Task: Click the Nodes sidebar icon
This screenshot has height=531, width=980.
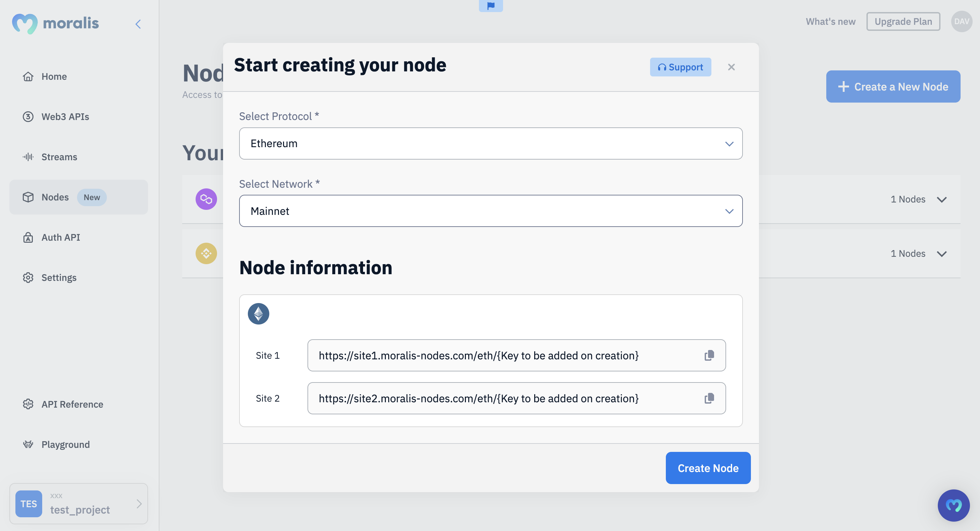Action: [27, 197]
